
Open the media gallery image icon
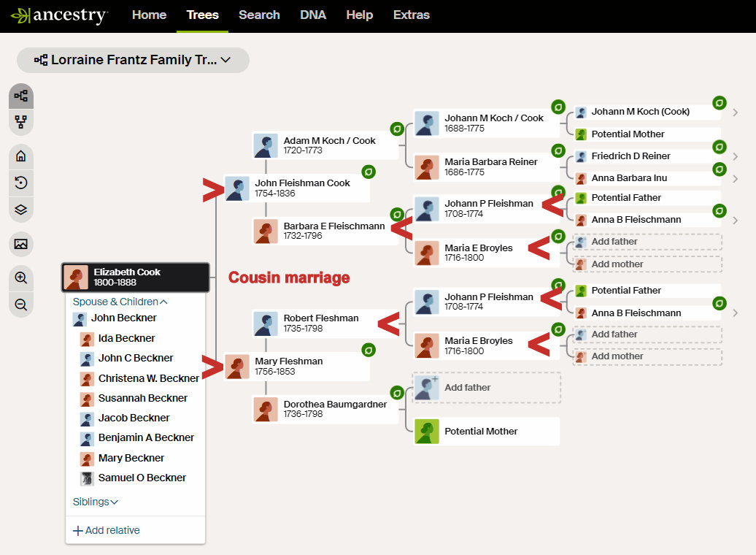(x=21, y=244)
